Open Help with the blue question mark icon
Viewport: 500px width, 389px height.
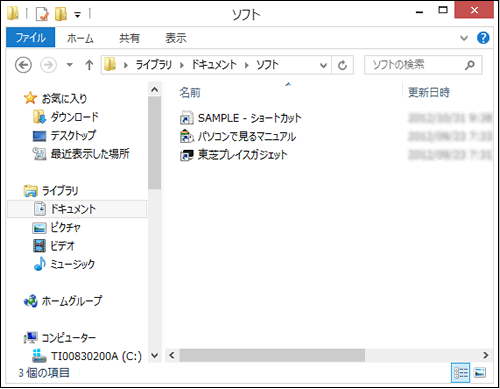tap(483, 38)
